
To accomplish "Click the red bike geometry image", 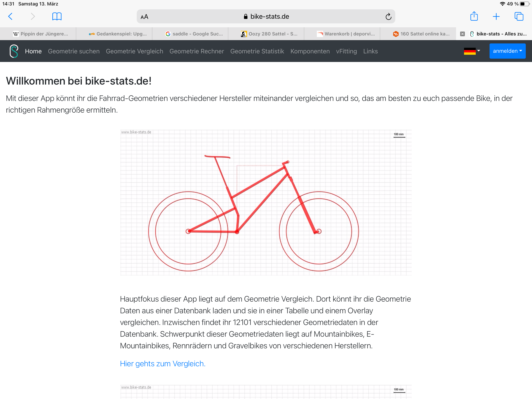I will tap(266, 202).
